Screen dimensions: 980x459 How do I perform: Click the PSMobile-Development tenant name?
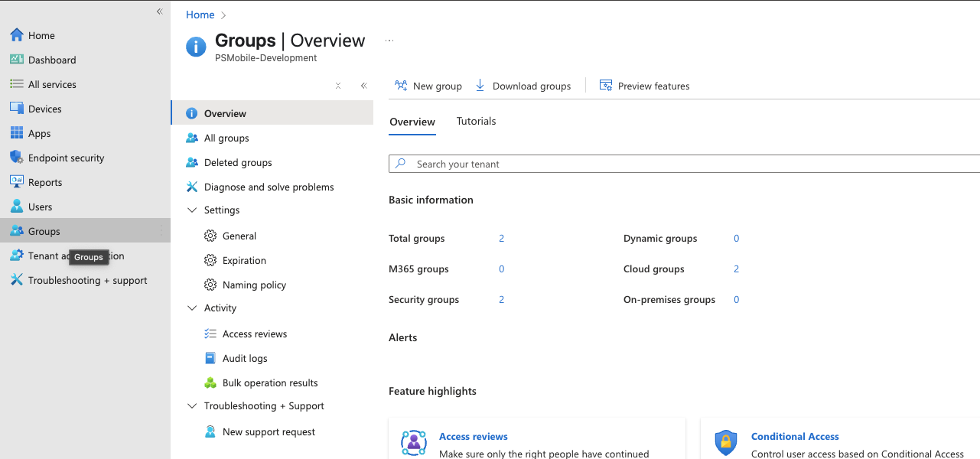coord(266,58)
